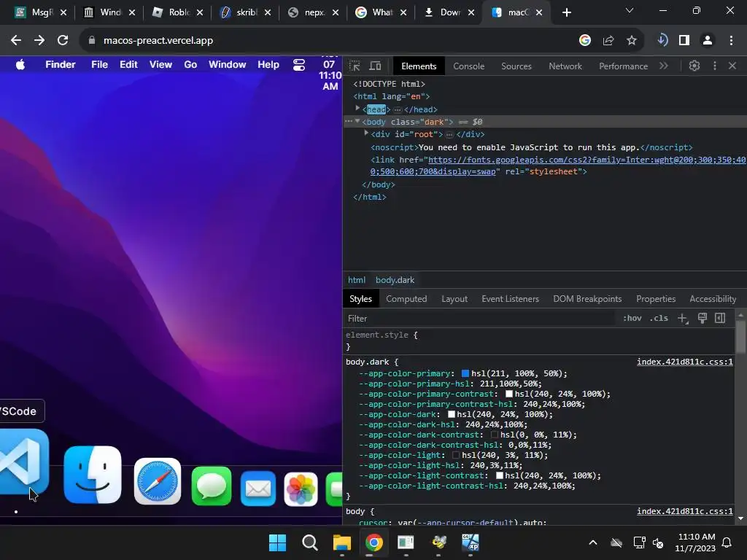
Task: Open the View menu
Action: click(x=160, y=65)
